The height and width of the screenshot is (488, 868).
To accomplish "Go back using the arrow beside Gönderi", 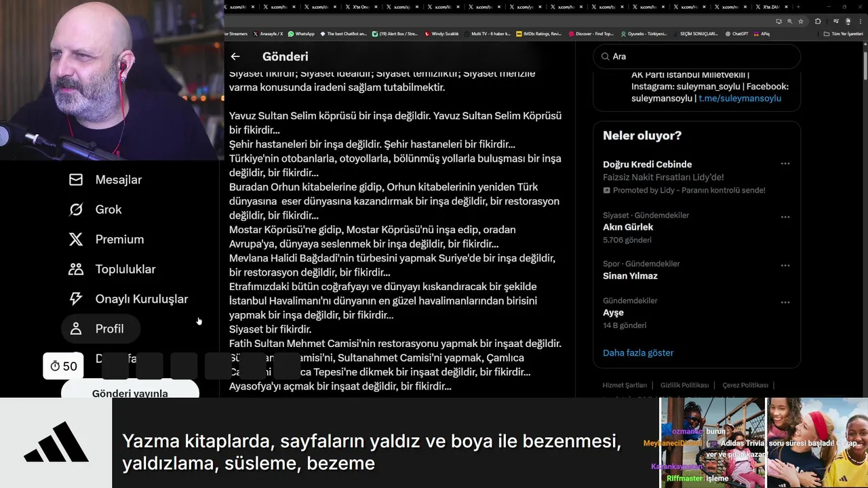I will coord(235,57).
